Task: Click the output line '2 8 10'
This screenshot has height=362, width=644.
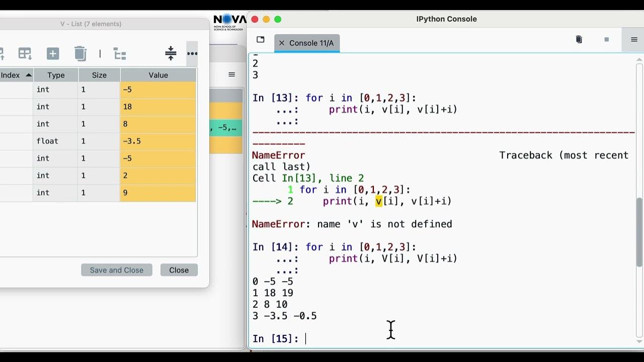Action: pyautogui.click(x=270, y=305)
